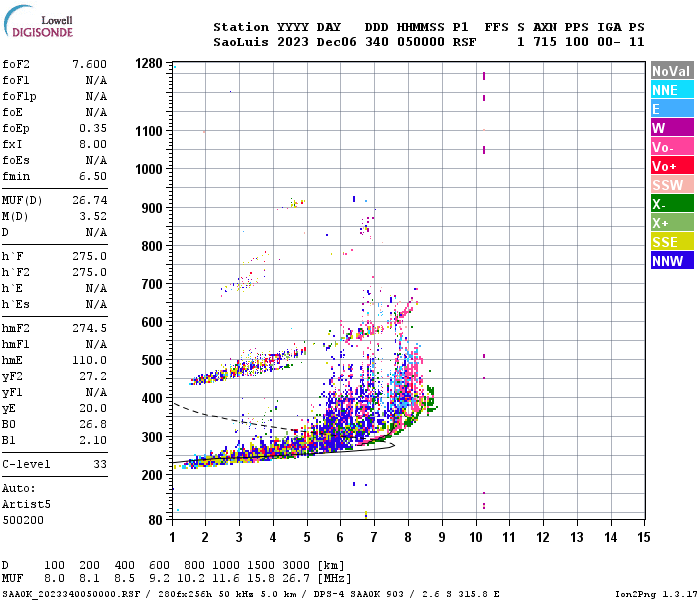The image size is (700, 600).
Task: Click the h`F2 value 275.0
Action: point(90,272)
